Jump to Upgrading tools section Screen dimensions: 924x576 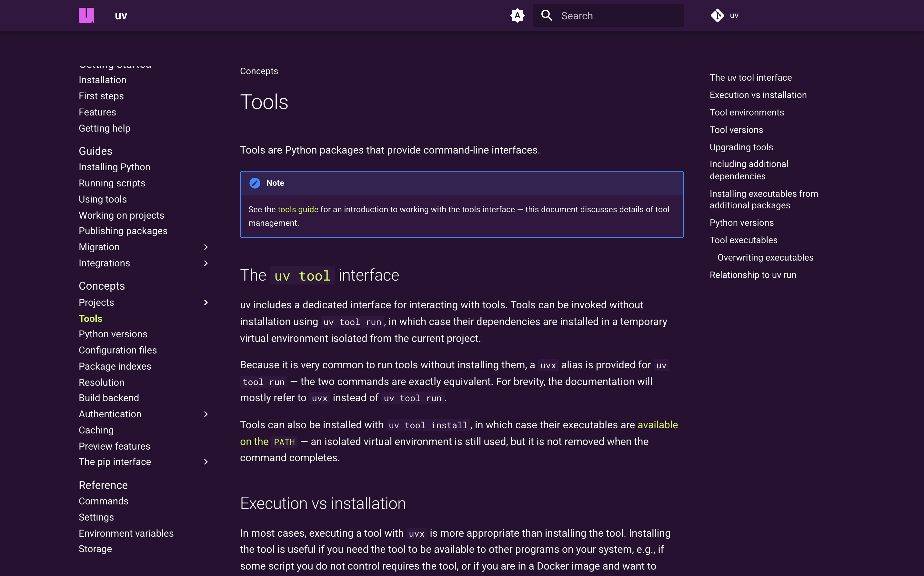[741, 147]
